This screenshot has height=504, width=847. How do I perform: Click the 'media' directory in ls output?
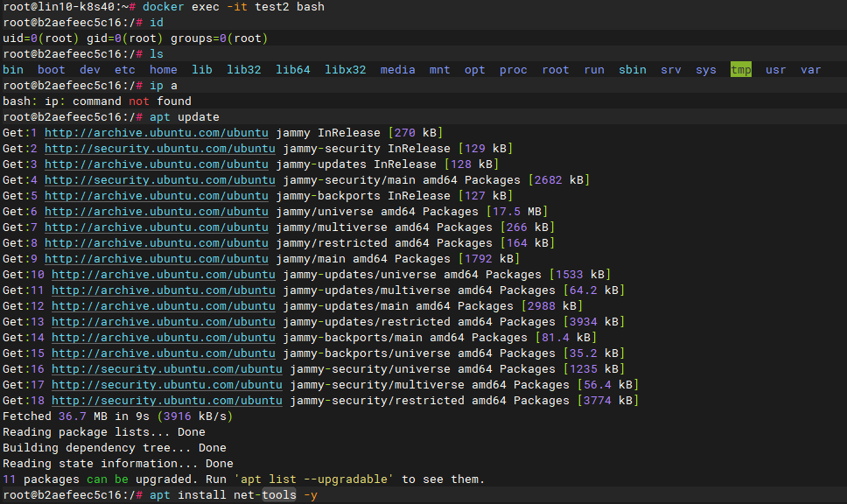(x=397, y=70)
